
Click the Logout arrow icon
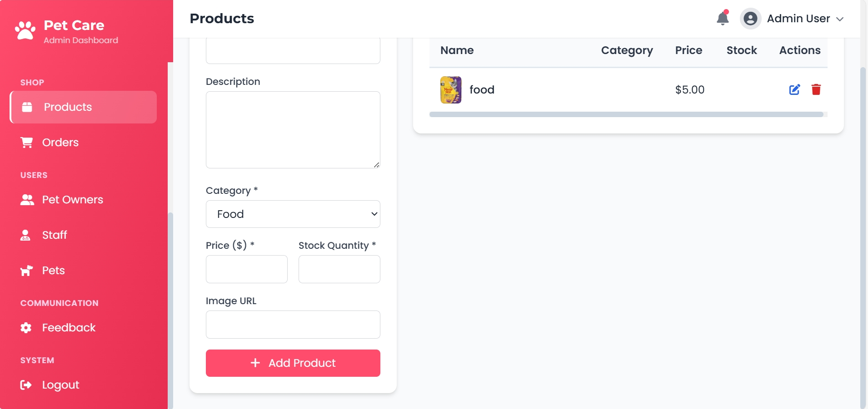coord(26,385)
